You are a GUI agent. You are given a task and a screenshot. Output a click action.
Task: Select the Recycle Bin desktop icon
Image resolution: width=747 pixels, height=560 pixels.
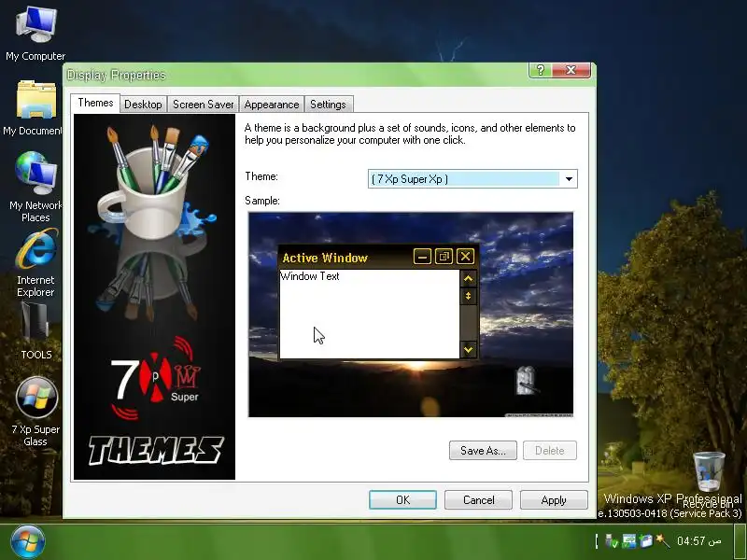tap(709, 479)
